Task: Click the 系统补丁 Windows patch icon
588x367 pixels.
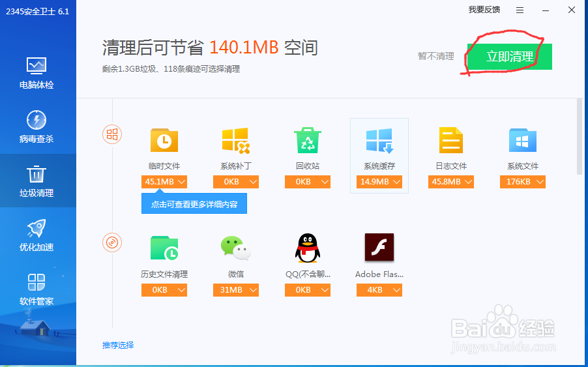Action: (235, 141)
